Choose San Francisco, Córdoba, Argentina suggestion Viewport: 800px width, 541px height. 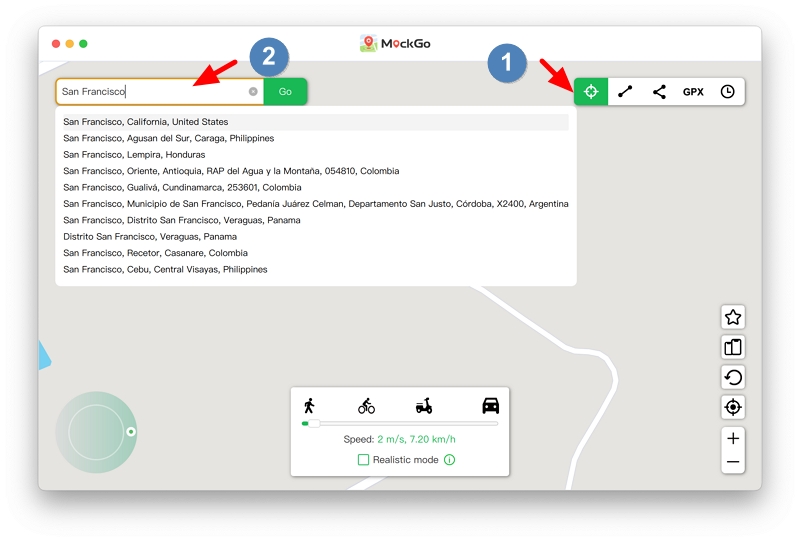pos(316,204)
